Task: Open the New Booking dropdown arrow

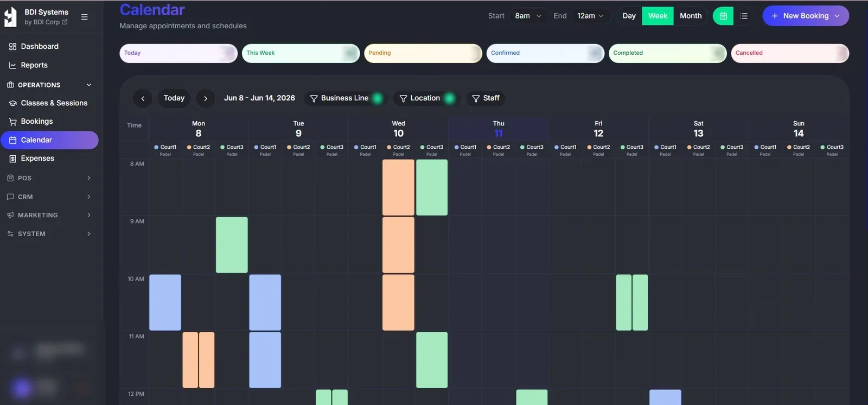Action: [x=837, y=16]
